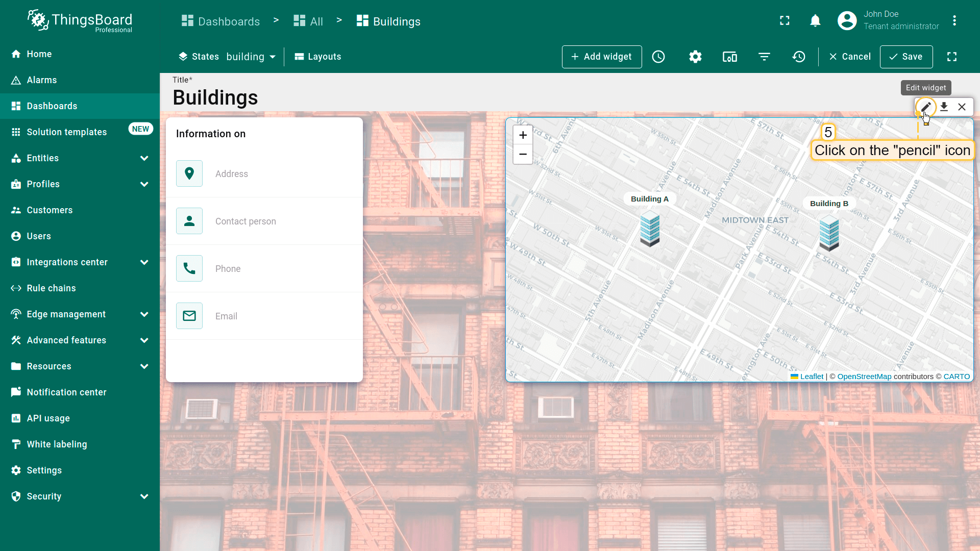Screen dimensions: 980x551
Task: Click the export widget download icon
Action: tap(944, 107)
